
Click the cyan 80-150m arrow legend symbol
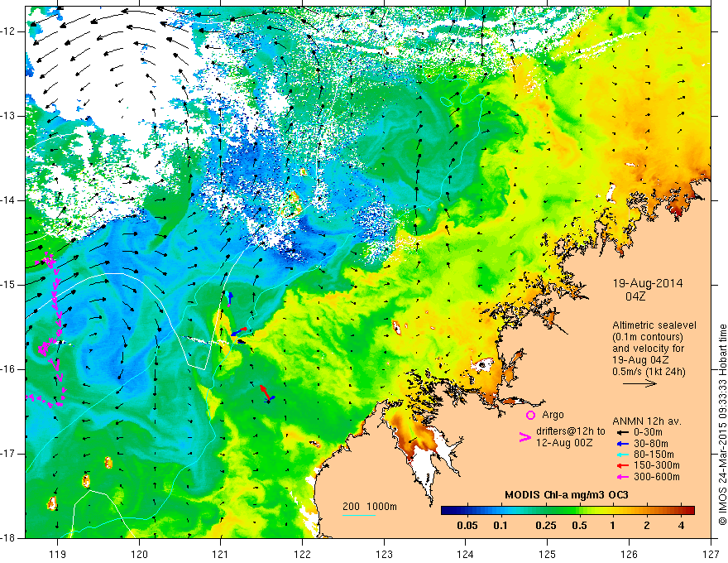click(623, 455)
